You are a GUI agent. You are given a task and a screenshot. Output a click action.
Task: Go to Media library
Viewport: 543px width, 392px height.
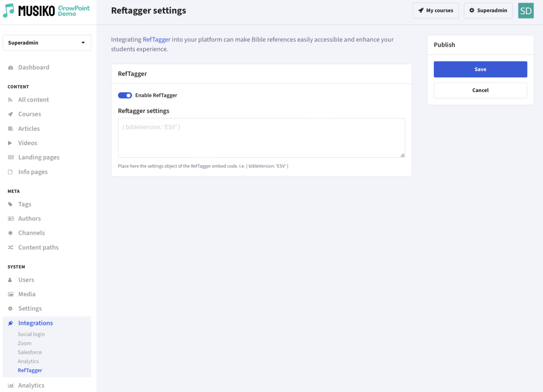[x=27, y=294]
